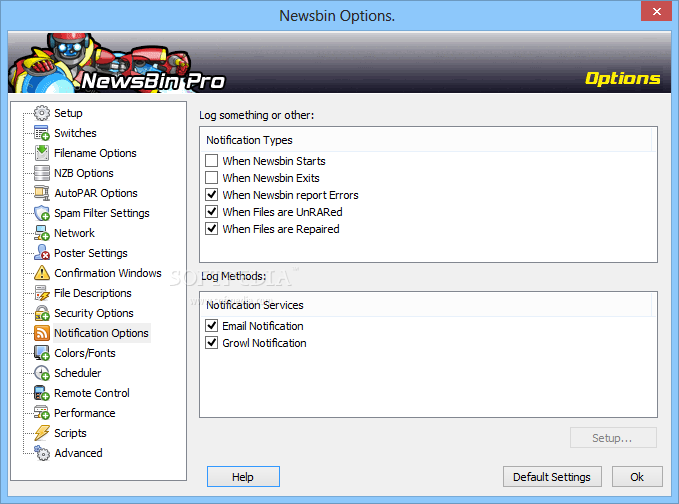Viewport: 679px width, 504px height.
Task: Click the AutoPAR Options icon
Action: (x=42, y=193)
